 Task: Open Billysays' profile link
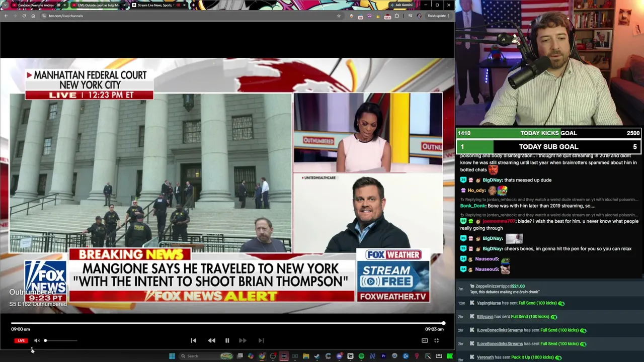click(x=485, y=317)
